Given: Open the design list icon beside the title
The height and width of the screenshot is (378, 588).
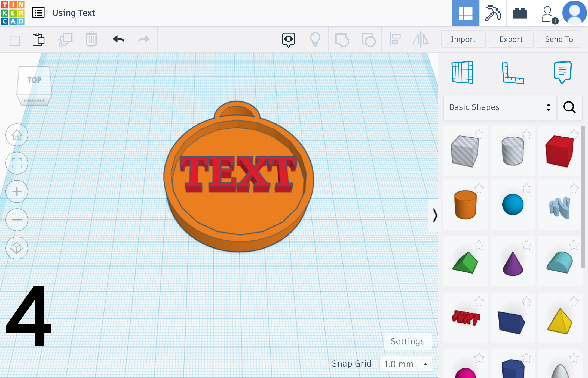Looking at the screenshot, I should (x=38, y=13).
